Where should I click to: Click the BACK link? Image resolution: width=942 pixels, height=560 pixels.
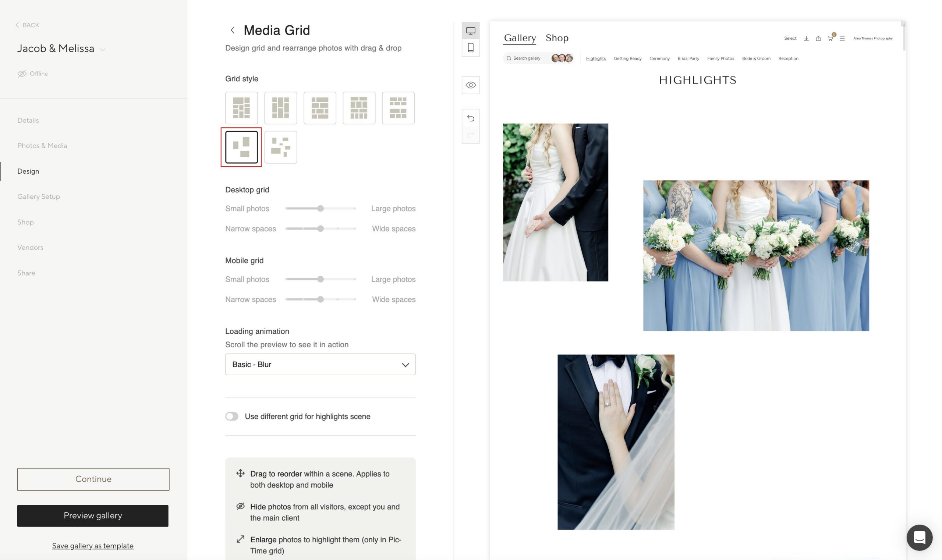(27, 25)
